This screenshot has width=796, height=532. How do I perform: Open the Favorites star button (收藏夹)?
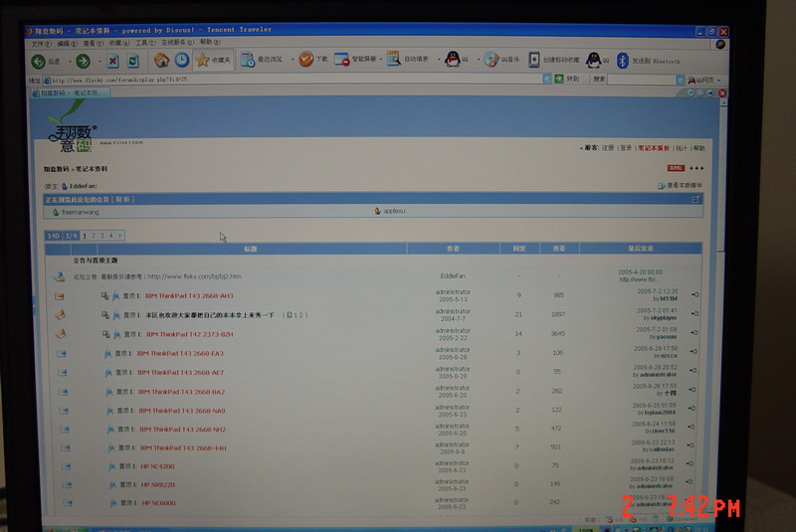pyautogui.click(x=213, y=60)
